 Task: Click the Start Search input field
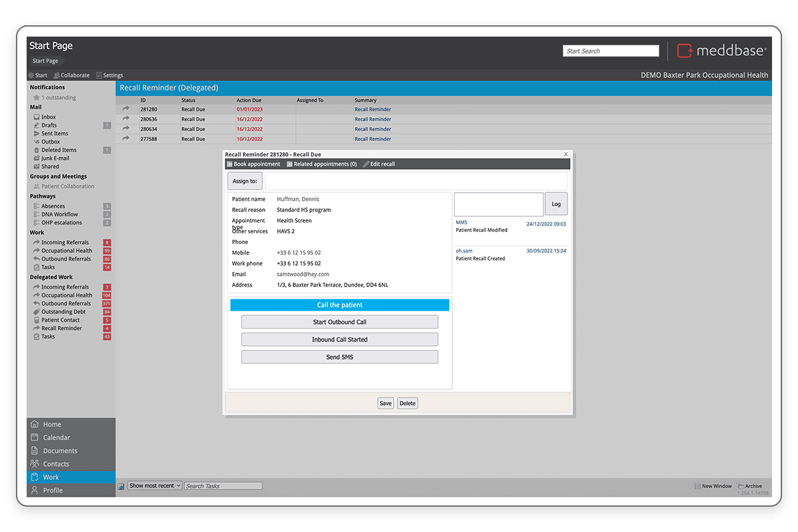(611, 51)
